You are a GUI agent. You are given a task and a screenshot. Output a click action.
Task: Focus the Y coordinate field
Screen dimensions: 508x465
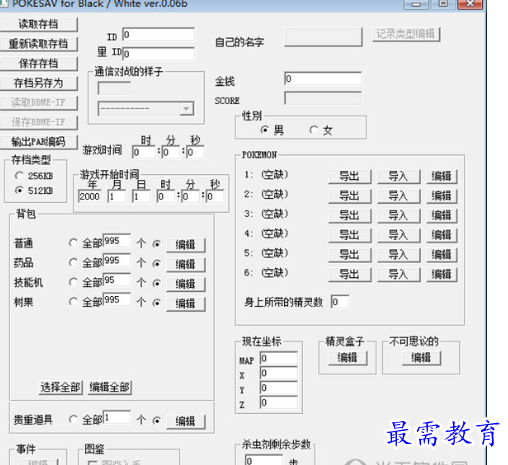[279, 388]
